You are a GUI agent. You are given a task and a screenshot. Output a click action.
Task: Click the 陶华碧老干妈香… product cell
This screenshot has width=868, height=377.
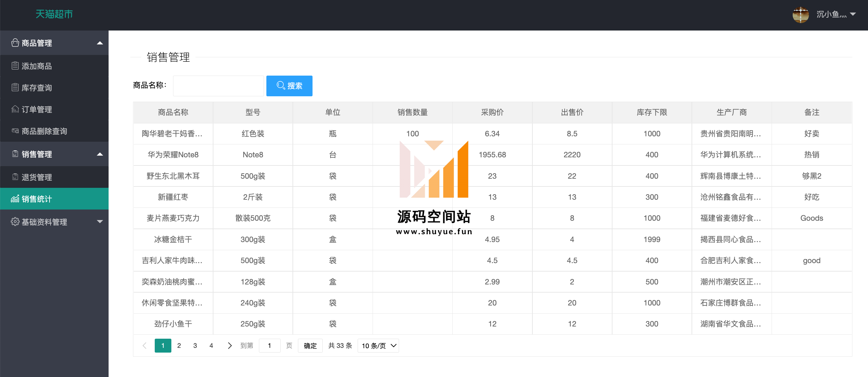173,134
